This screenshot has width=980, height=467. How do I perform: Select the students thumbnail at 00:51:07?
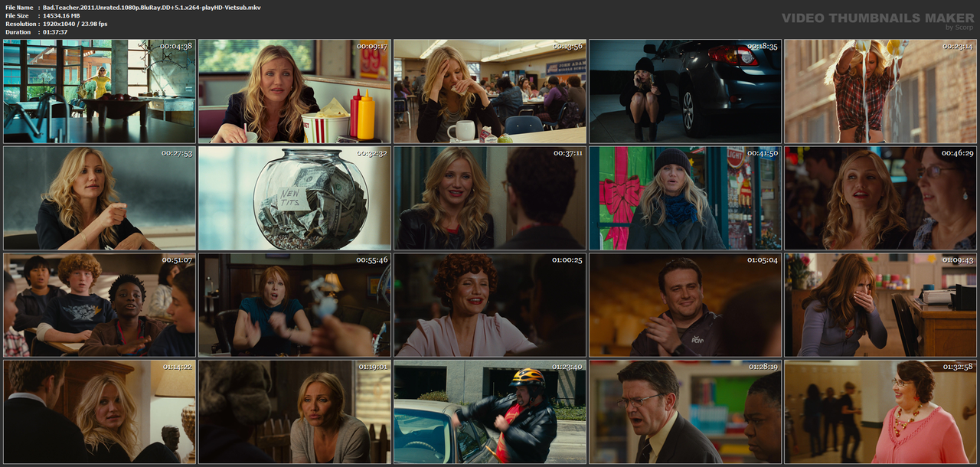100,305
